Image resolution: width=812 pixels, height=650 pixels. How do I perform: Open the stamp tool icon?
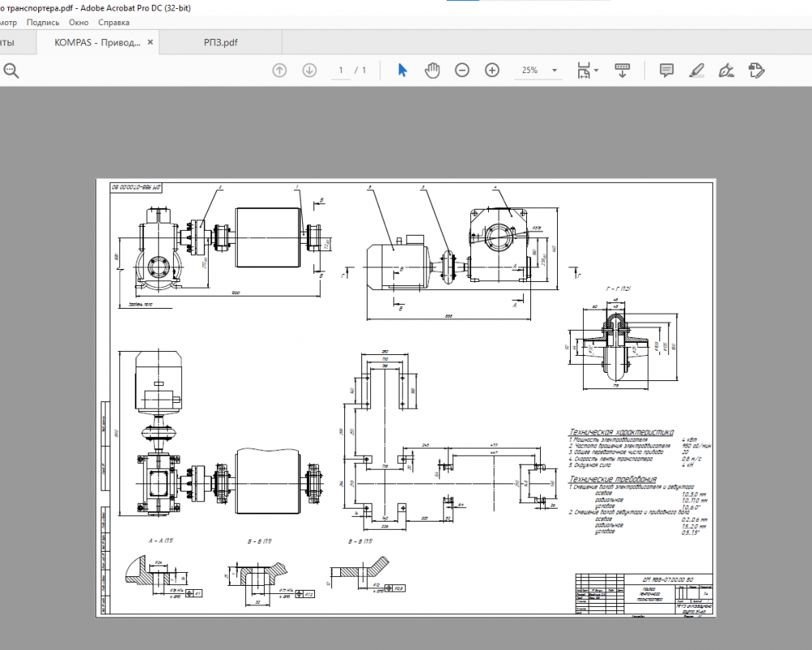(x=757, y=71)
